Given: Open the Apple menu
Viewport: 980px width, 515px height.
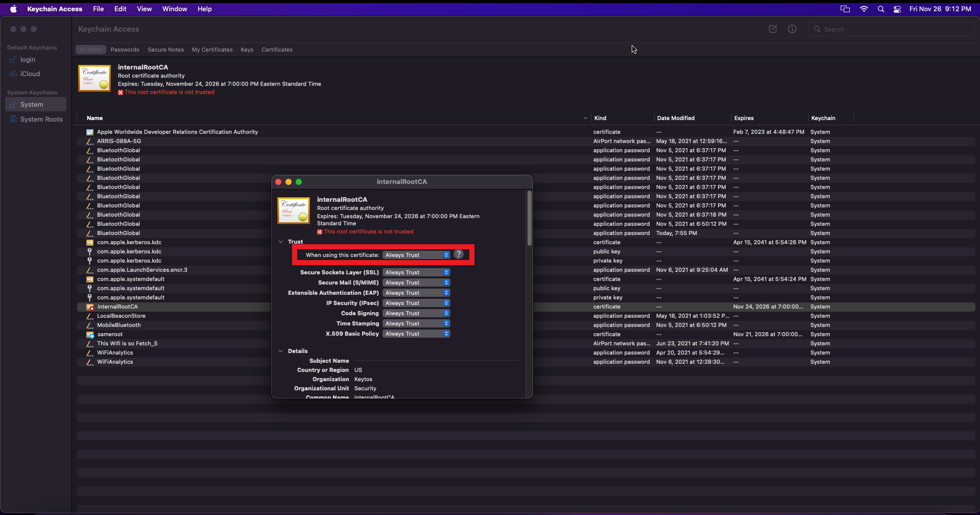Looking at the screenshot, I should 14,9.
